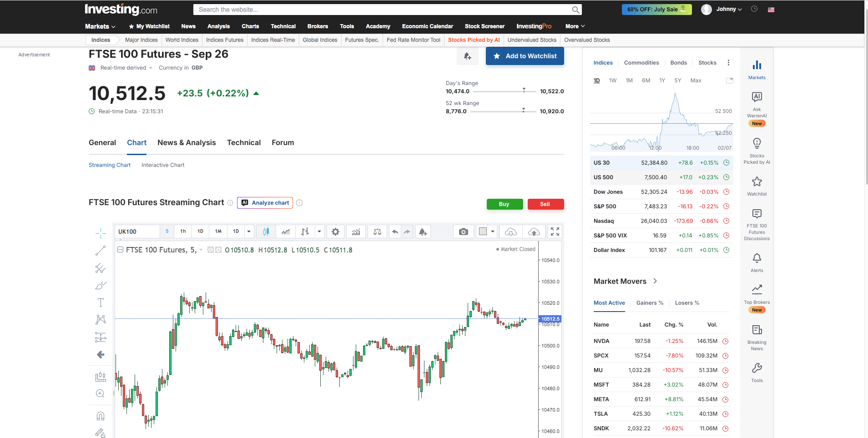The image size is (868, 438).
Task: Click the compare symbols scale icon
Action: pos(377,232)
